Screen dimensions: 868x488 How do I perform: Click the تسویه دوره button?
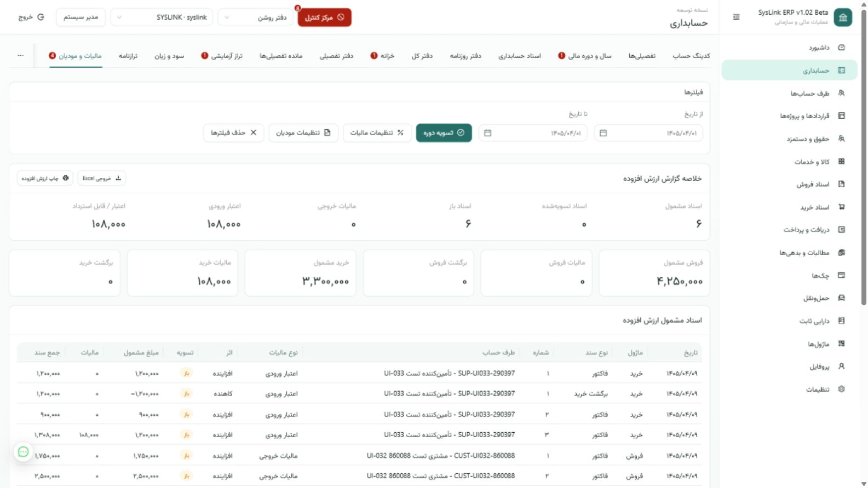pyautogui.click(x=444, y=133)
